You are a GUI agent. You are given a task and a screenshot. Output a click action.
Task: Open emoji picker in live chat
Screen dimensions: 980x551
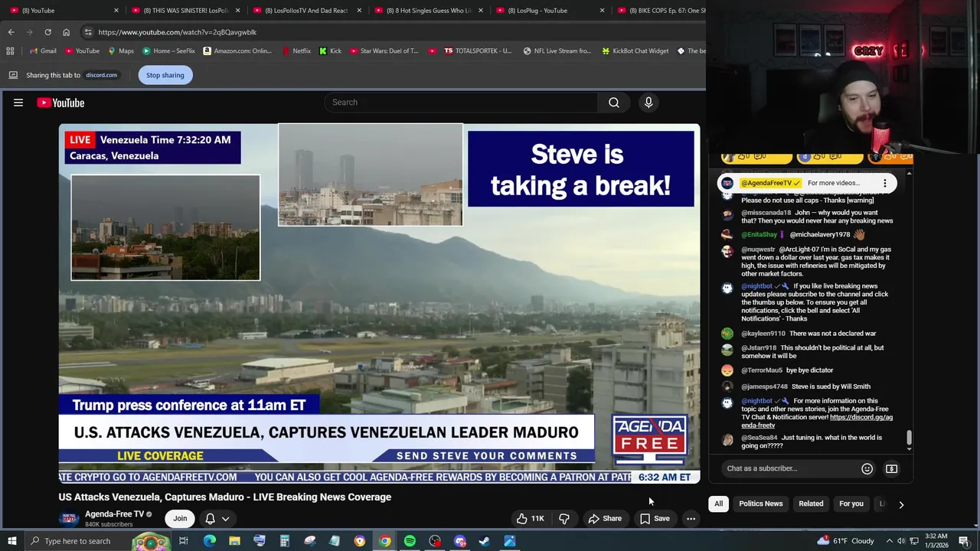867,468
